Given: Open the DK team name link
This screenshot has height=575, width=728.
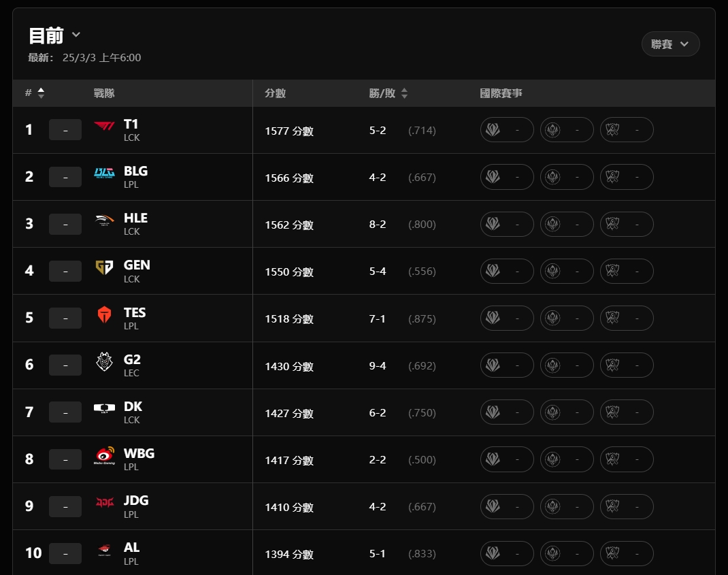Looking at the screenshot, I should point(133,406).
